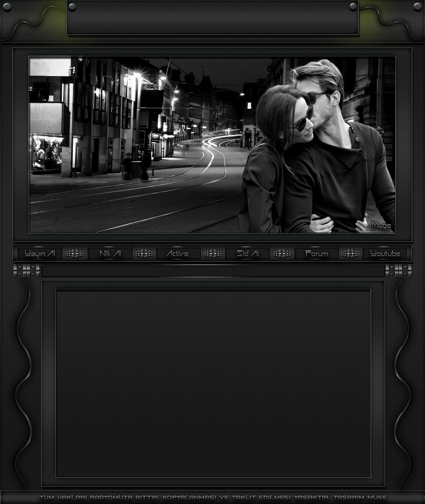Click ornament between Active and Sid At
Image resolution: width=425 pixels, height=504 pixels.
(213, 253)
